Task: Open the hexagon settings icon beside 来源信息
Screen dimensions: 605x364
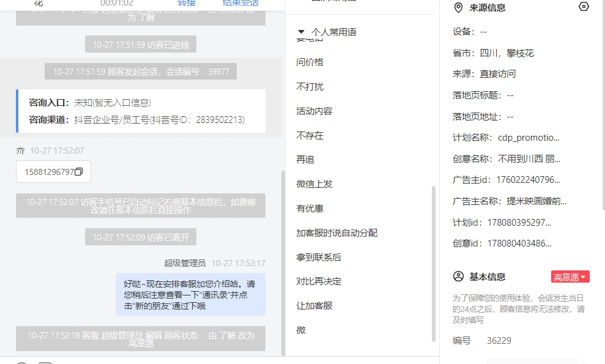Action: pyautogui.click(x=584, y=7)
